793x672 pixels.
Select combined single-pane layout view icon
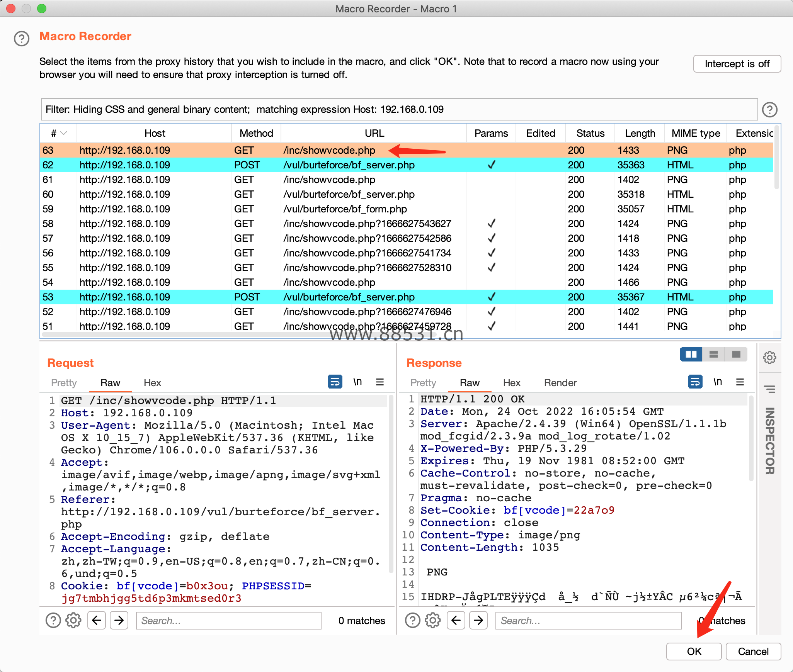(736, 354)
